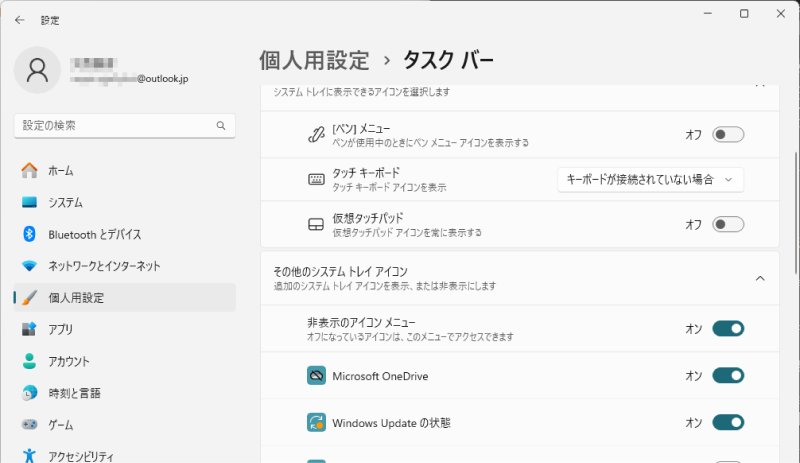Turn off 非表示のアイコン メニュー toggle
This screenshot has height=463, width=800.
pyautogui.click(x=728, y=329)
